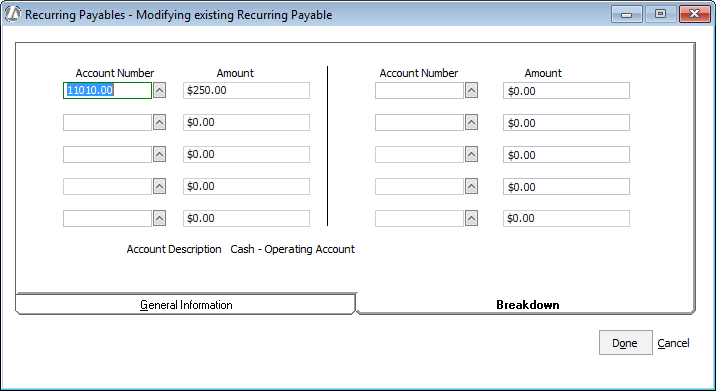Screen dimensions: 716x391
Task: Select the 11010.00 account number field
Action: pos(107,90)
